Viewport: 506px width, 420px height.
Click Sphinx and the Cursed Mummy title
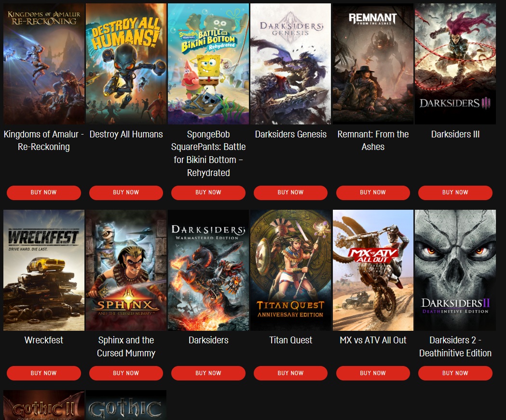126,346
